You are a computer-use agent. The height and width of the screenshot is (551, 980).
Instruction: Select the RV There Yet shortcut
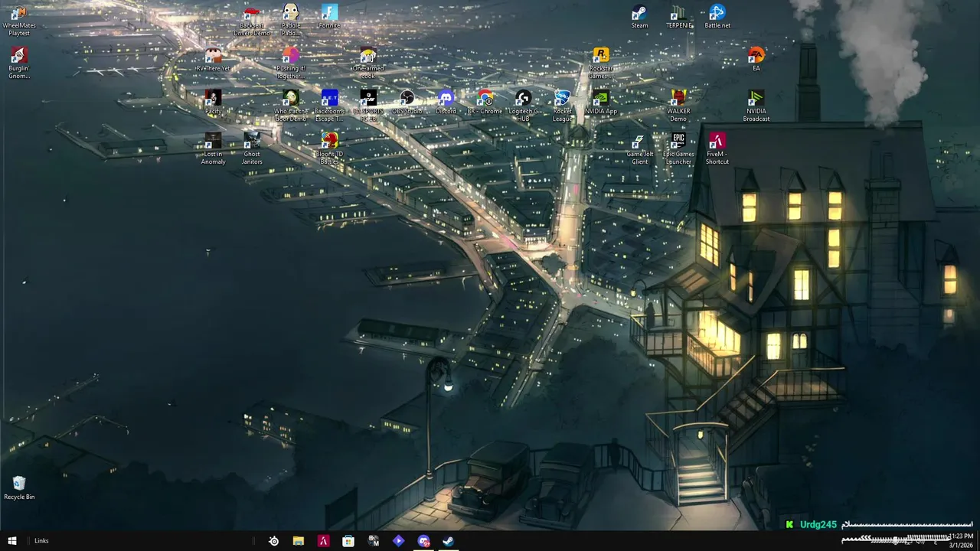tap(213, 60)
